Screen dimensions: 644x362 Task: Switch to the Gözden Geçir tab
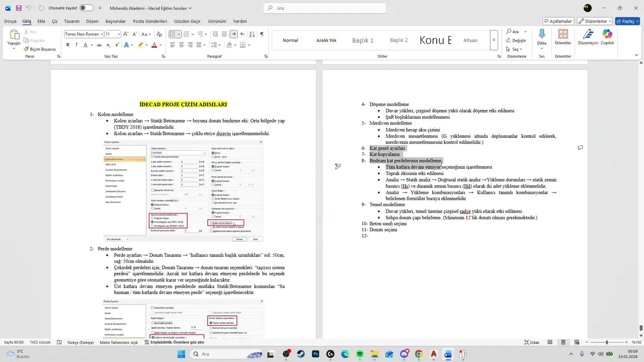187,21
